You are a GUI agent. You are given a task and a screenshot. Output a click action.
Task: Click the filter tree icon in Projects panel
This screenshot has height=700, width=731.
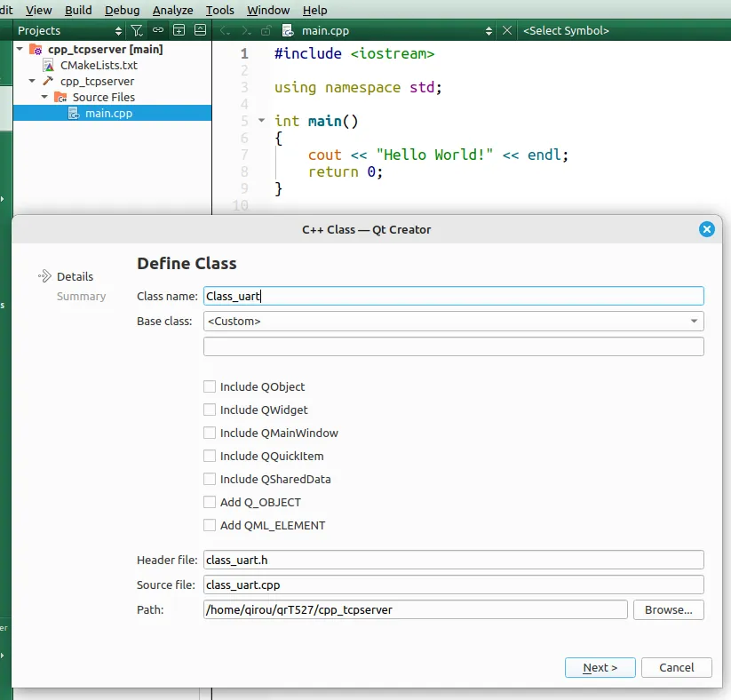[x=137, y=31]
